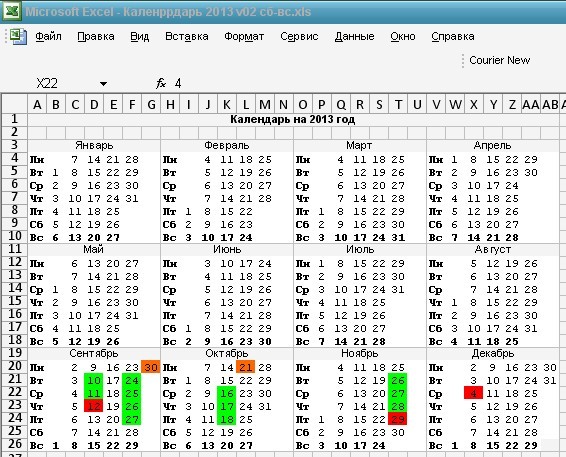This screenshot has width=566, height=457.
Task: Select column G header
Action: [x=151, y=104]
